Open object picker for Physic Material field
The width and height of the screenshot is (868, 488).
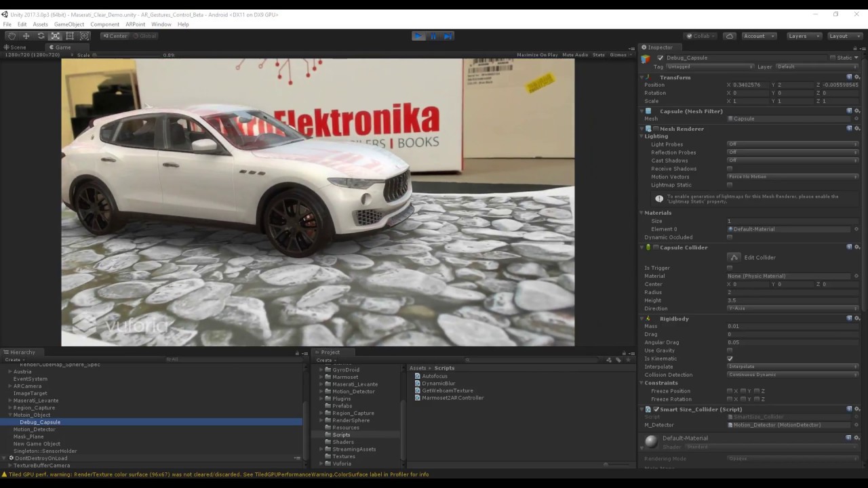click(x=856, y=276)
